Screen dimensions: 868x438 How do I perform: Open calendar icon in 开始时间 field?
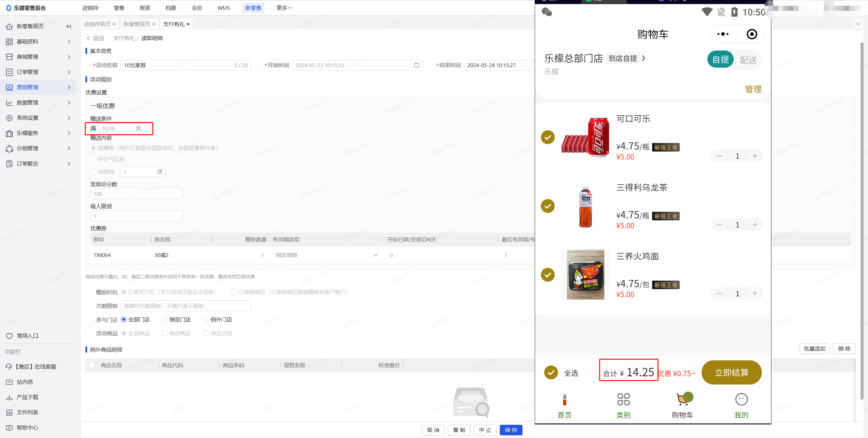click(416, 65)
